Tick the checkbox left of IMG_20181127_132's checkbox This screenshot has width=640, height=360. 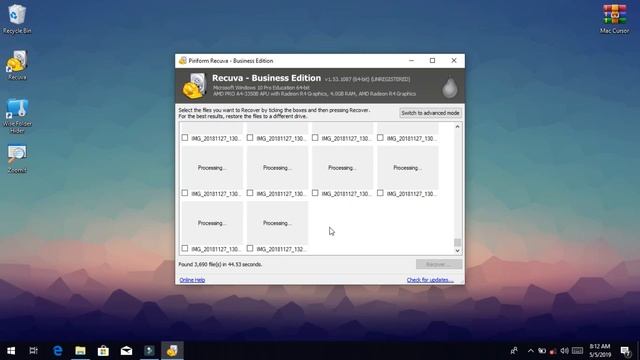[x=185, y=248]
